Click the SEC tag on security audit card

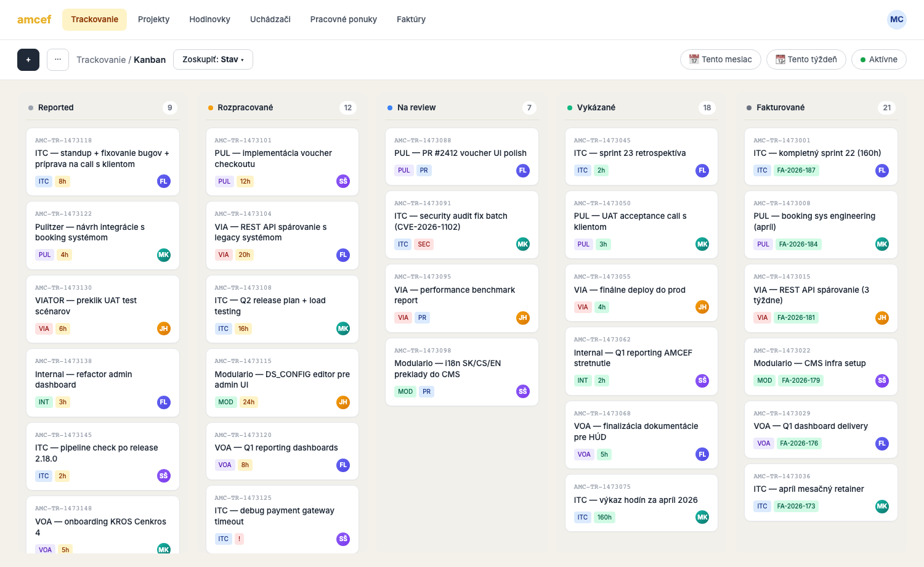424,244
